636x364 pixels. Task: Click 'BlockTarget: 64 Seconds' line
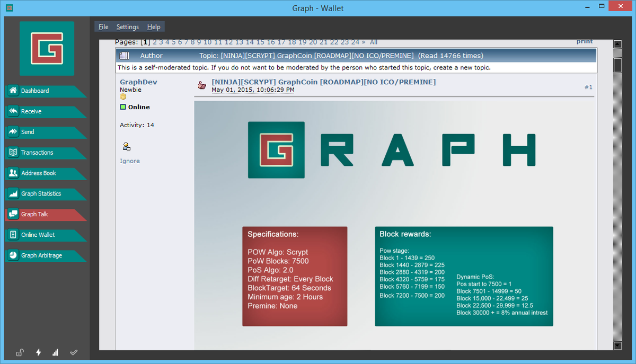(289, 288)
